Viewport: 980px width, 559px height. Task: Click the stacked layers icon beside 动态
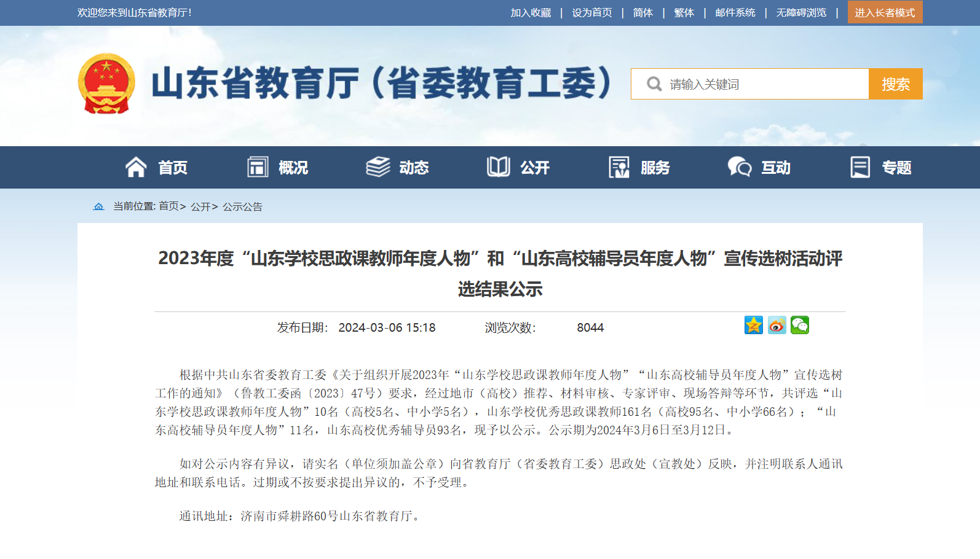click(x=378, y=167)
